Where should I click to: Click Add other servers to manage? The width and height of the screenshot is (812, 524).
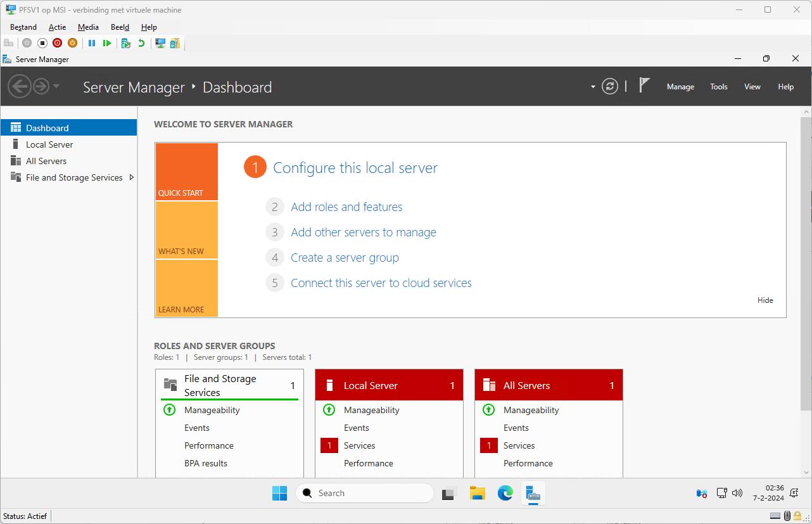(364, 232)
